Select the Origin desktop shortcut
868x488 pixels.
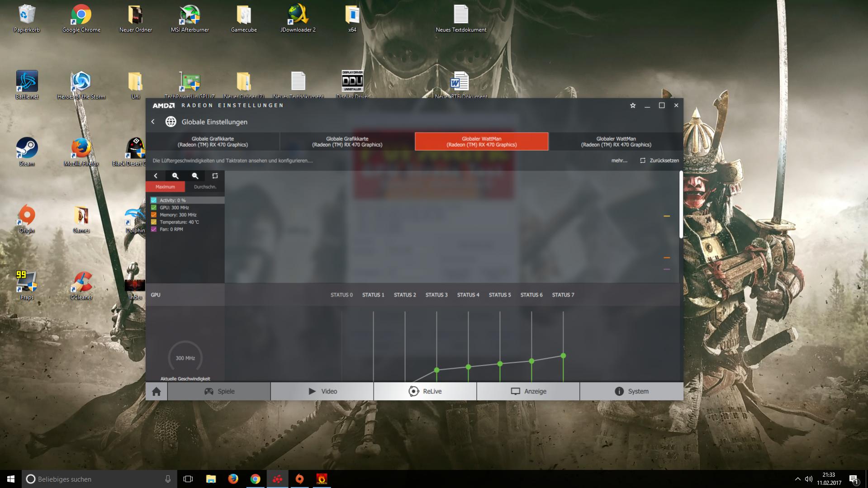click(27, 219)
